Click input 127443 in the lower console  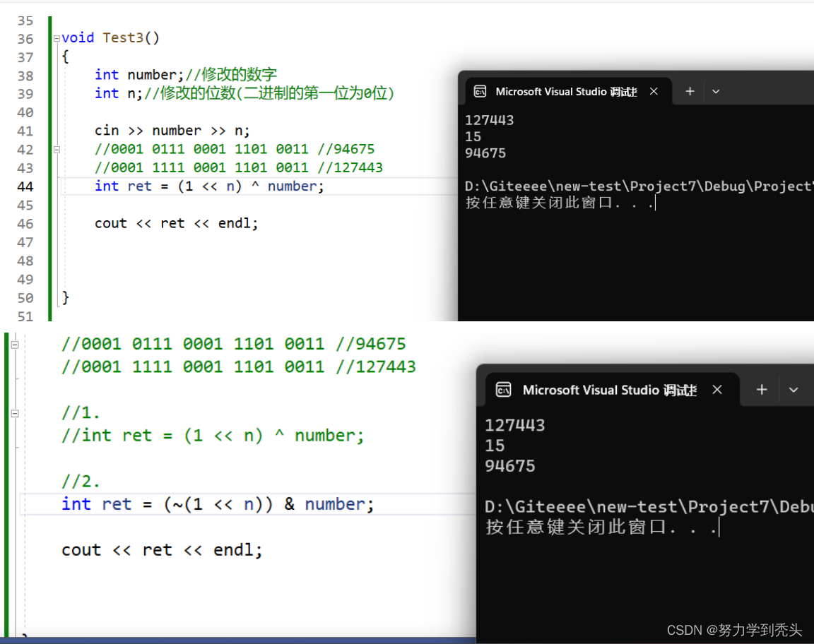514,426
